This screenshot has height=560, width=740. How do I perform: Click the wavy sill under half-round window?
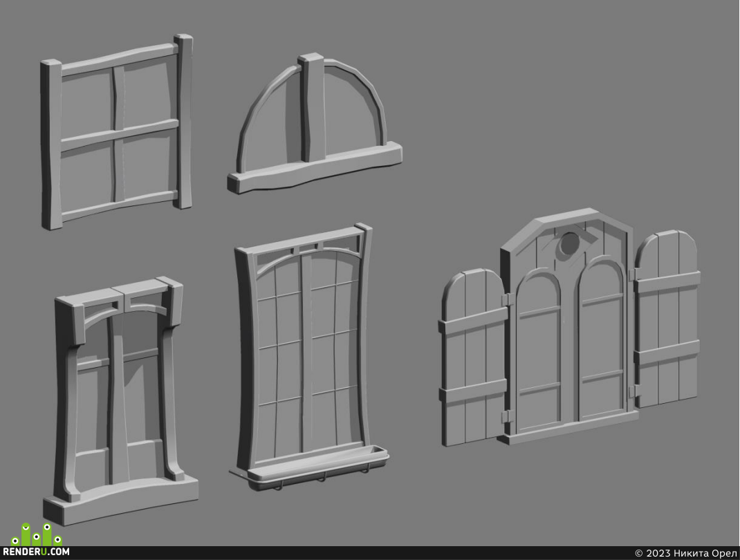315,169
